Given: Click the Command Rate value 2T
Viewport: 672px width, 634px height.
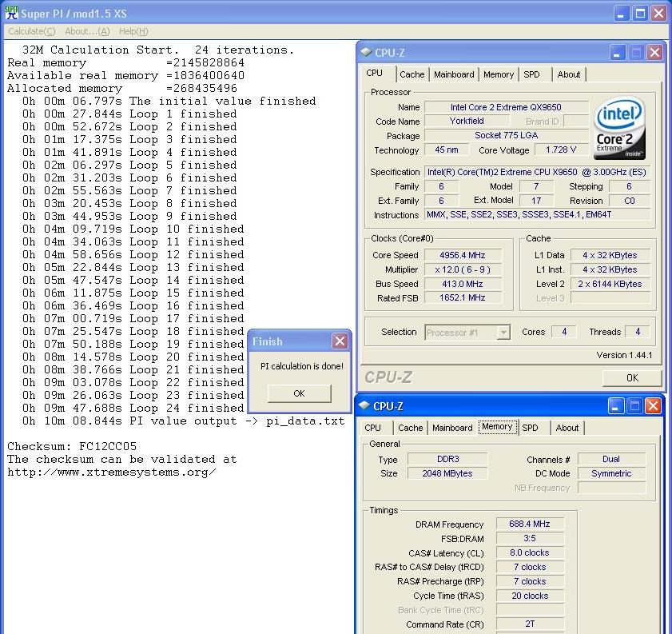Looking at the screenshot, I should (x=530, y=624).
